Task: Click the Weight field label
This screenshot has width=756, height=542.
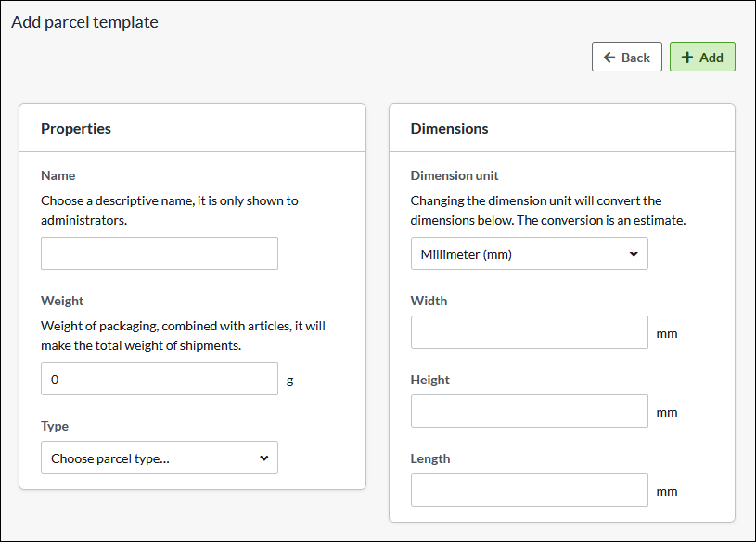Action: coord(62,301)
